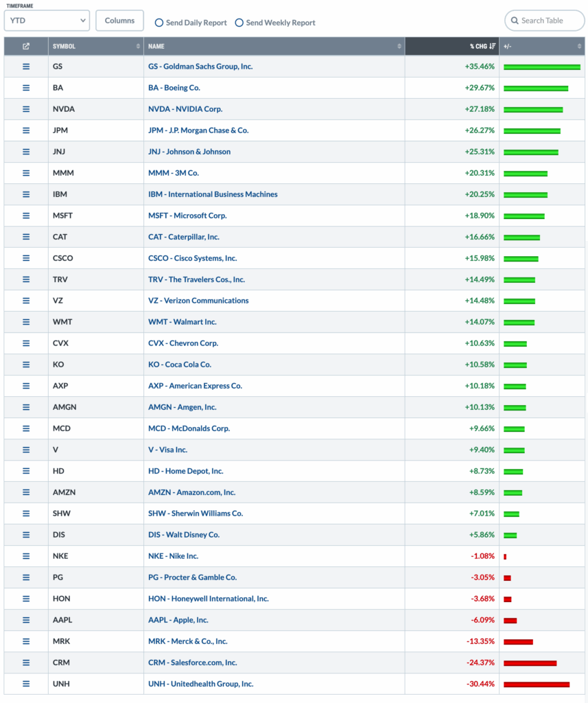Open the row menu icon for CSCO

[x=26, y=258]
